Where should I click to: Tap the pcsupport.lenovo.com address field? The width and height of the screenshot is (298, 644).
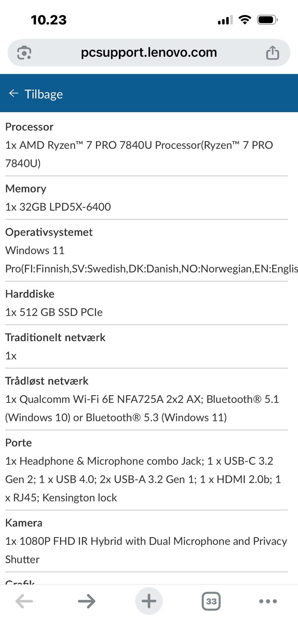coord(149,53)
